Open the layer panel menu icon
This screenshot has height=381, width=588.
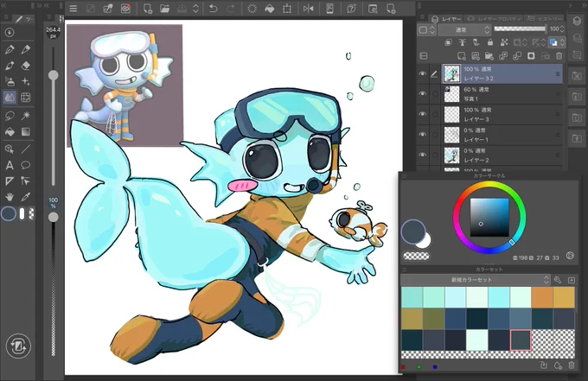422,17
